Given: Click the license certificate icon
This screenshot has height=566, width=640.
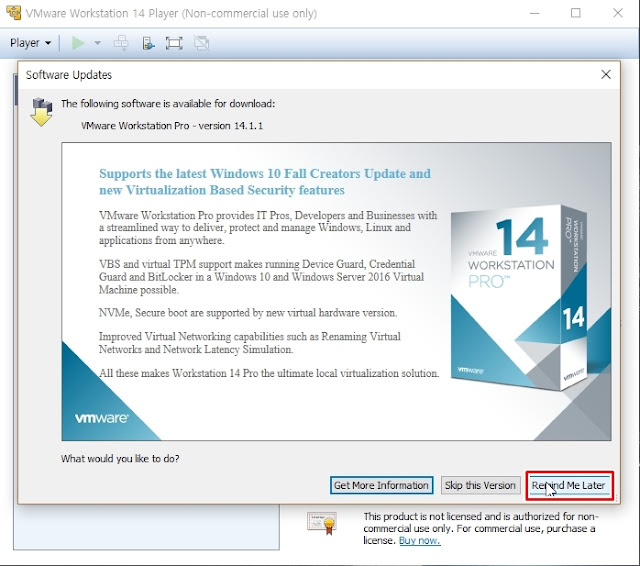Looking at the screenshot, I should (322, 523).
